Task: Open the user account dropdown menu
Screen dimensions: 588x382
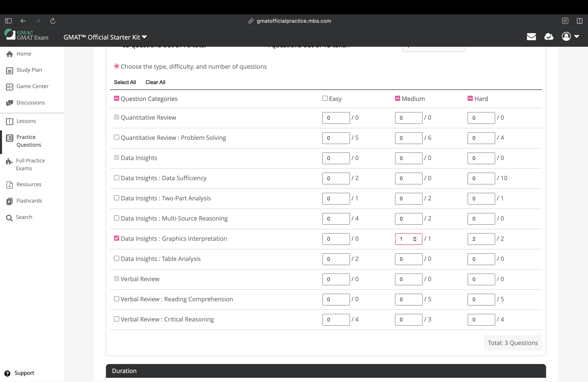Action: pos(570,37)
